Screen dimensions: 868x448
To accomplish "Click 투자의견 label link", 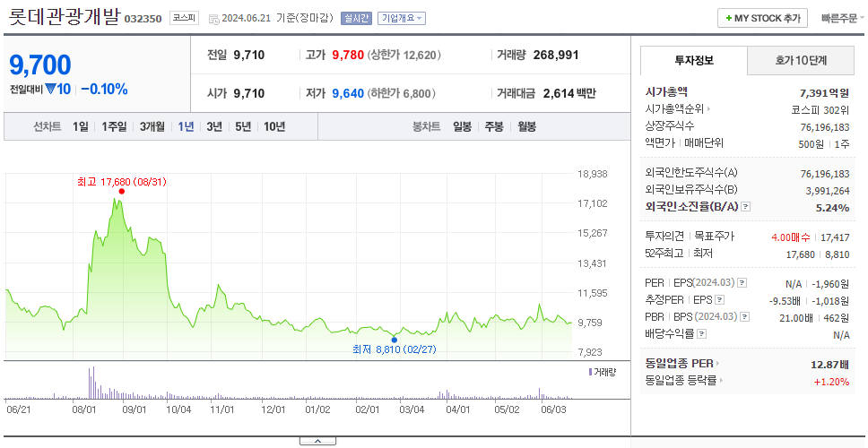I will pyautogui.click(x=664, y=237).
